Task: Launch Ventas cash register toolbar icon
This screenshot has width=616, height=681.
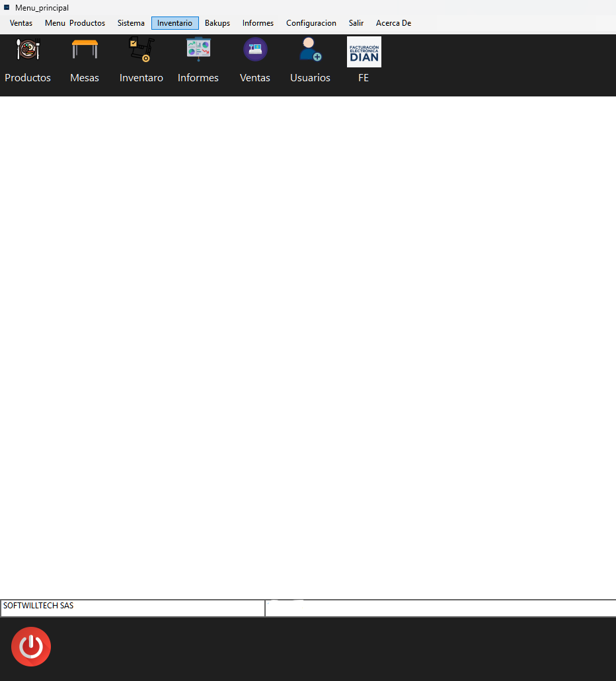Action: [255, 50]
